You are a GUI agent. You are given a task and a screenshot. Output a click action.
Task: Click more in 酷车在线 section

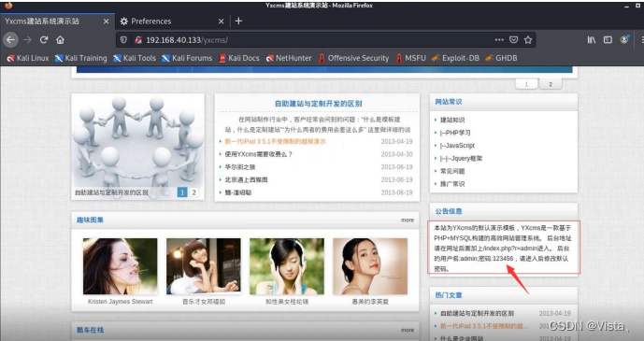click(408, 330)
